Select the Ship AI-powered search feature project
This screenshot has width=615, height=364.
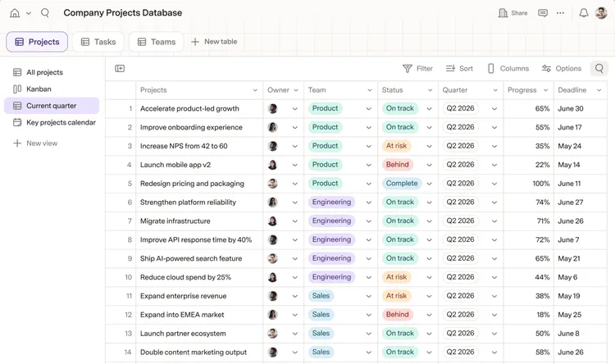[x=191, y=258]
